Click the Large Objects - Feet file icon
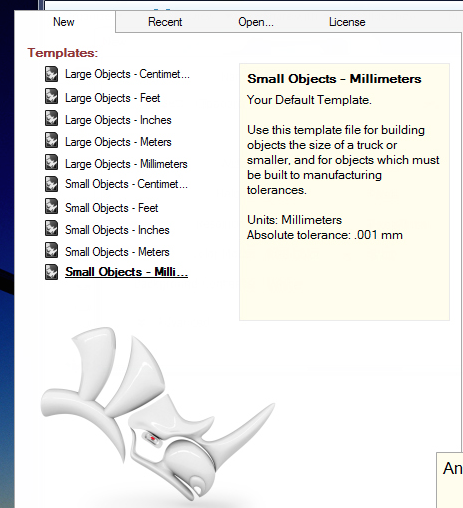 coord(52,96)
